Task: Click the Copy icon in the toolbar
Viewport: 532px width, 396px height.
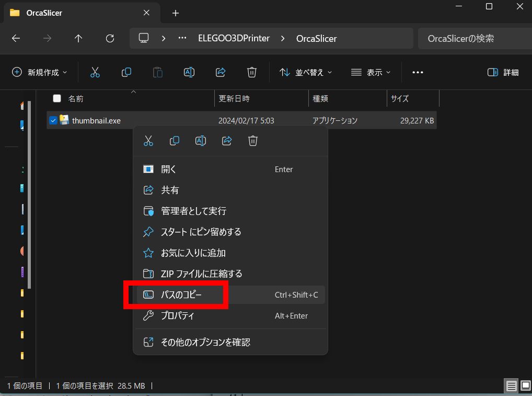Action: 126,72
